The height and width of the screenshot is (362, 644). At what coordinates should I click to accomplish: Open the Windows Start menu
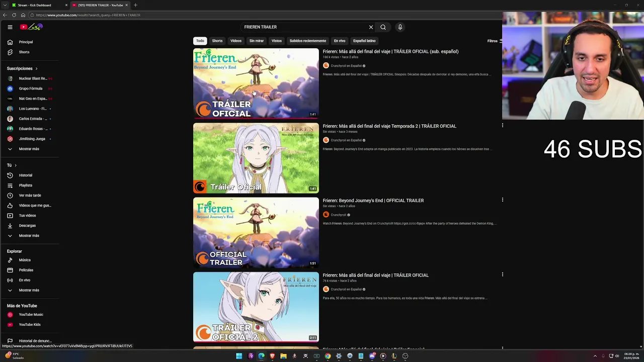pos(239,356)
